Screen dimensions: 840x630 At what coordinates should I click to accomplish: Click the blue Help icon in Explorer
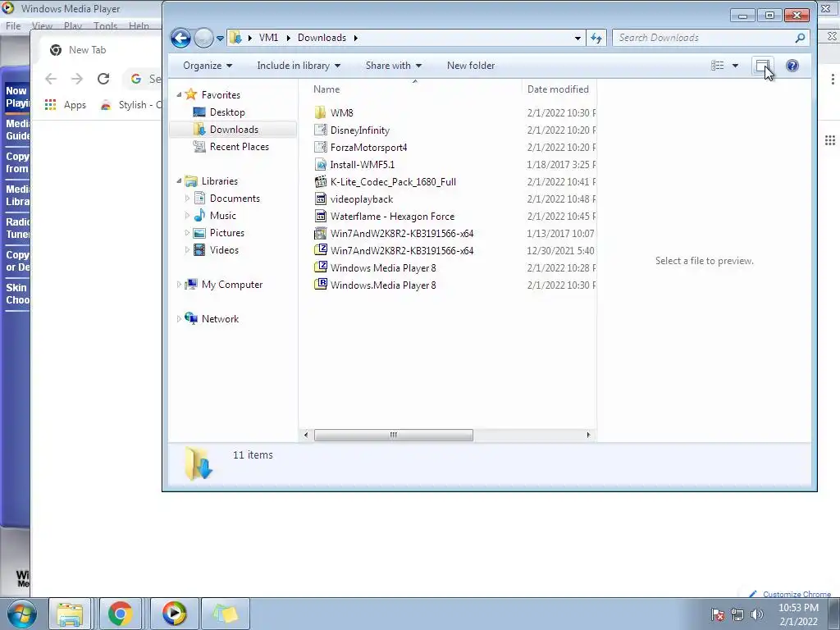[x=792, y=66]
